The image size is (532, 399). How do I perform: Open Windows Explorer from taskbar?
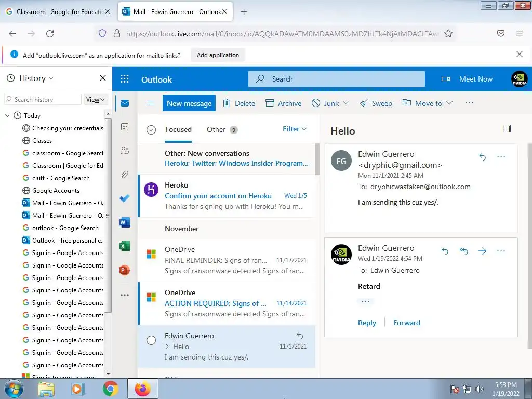coord(46,389)
